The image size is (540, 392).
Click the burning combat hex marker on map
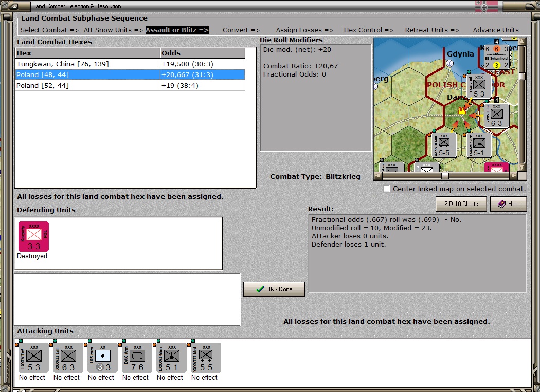(461, 111)
